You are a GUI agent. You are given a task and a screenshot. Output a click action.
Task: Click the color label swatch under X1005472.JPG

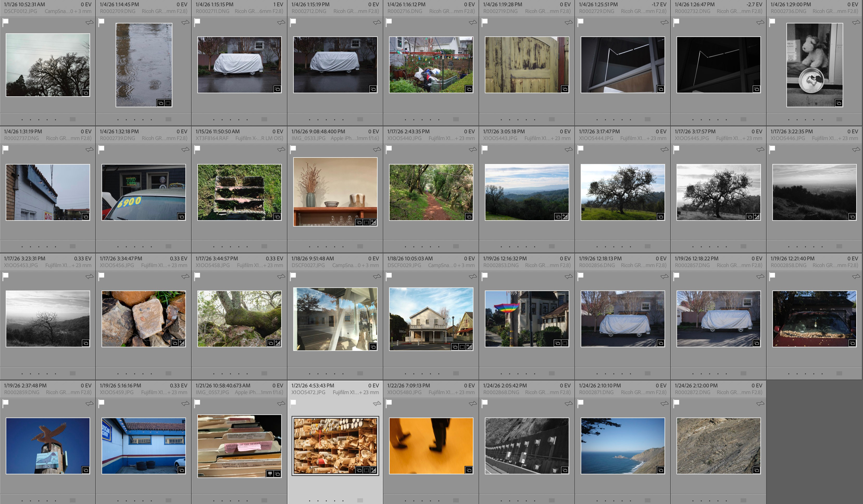pos(360,500)
